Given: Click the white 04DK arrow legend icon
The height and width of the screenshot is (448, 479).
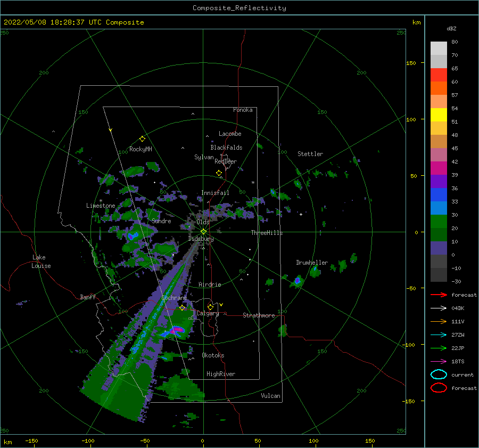Looking at the screenshot, I should pos(439,308).
